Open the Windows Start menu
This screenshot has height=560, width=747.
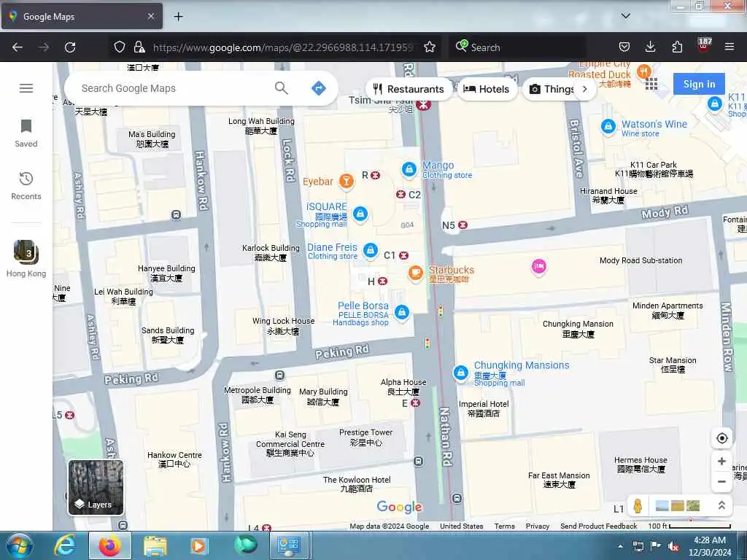click(19, 545)
